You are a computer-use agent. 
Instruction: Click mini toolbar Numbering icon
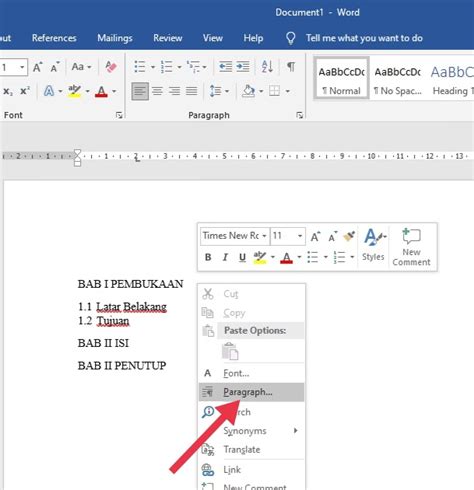pyautogui.click(x=339, y=257)
